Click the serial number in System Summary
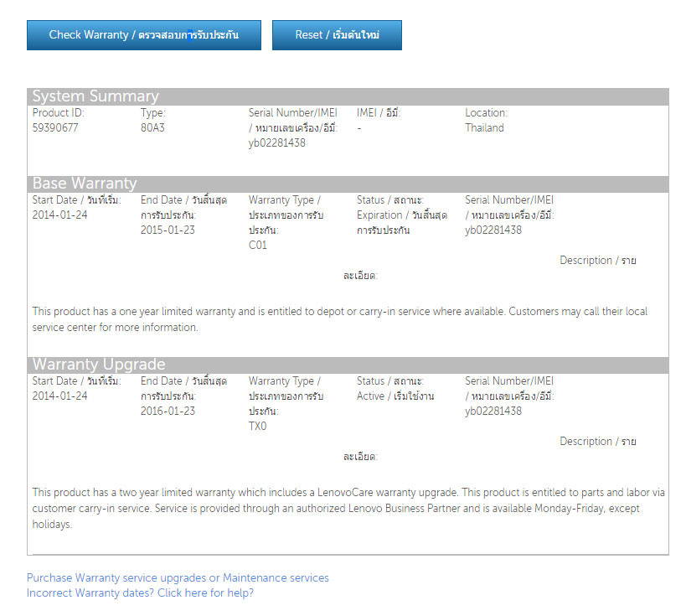 (276, 143)
